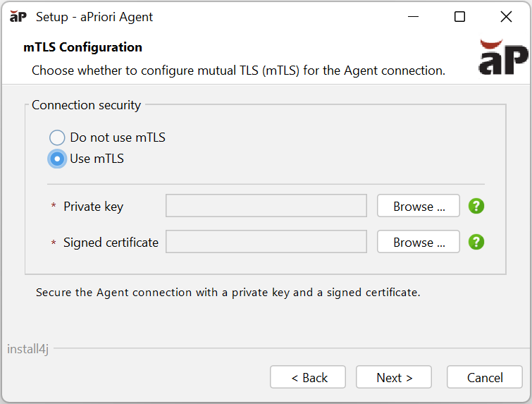Focus the Private key path field
This screenshot has height=404, width=532.
266,206
